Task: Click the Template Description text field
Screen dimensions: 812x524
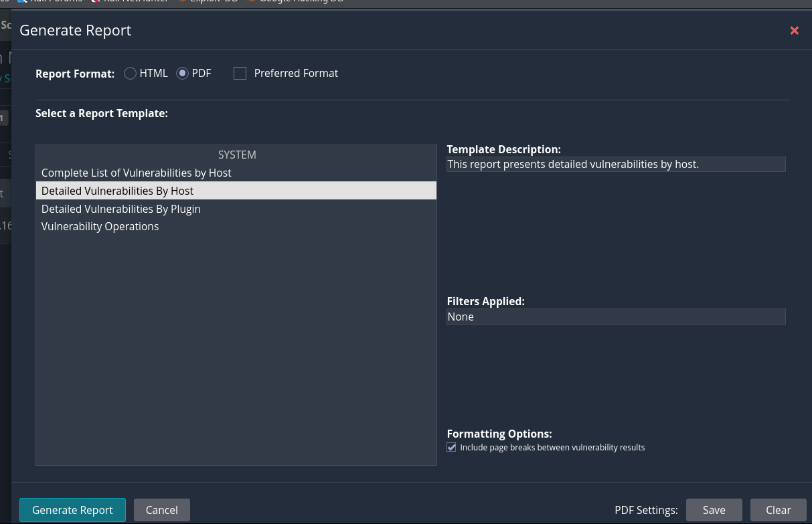Action: [615, 164]
